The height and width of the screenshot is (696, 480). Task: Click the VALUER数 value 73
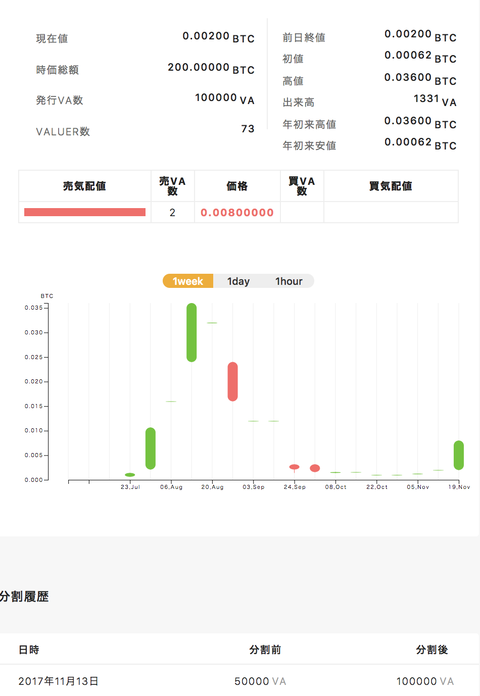pos(248,129)
